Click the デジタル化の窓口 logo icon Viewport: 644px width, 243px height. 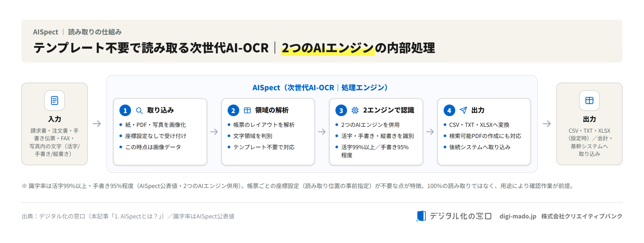pos(421,216)
